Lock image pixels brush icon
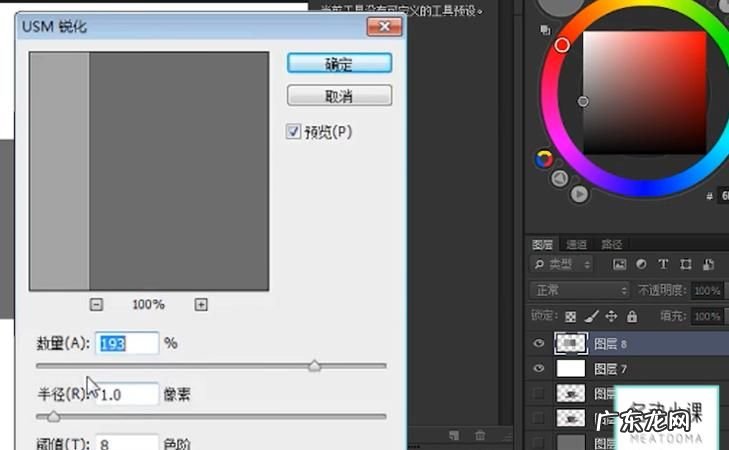729x450 pixels. point(591,317)
